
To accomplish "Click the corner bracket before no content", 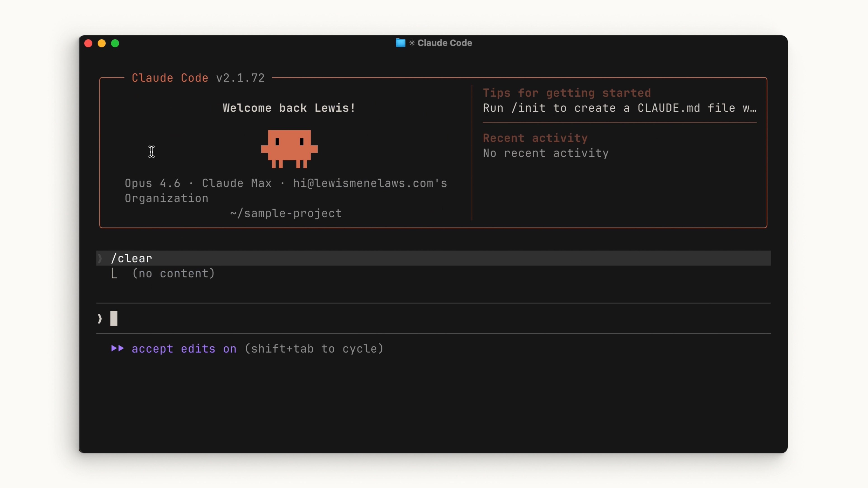I will point(114,273).
